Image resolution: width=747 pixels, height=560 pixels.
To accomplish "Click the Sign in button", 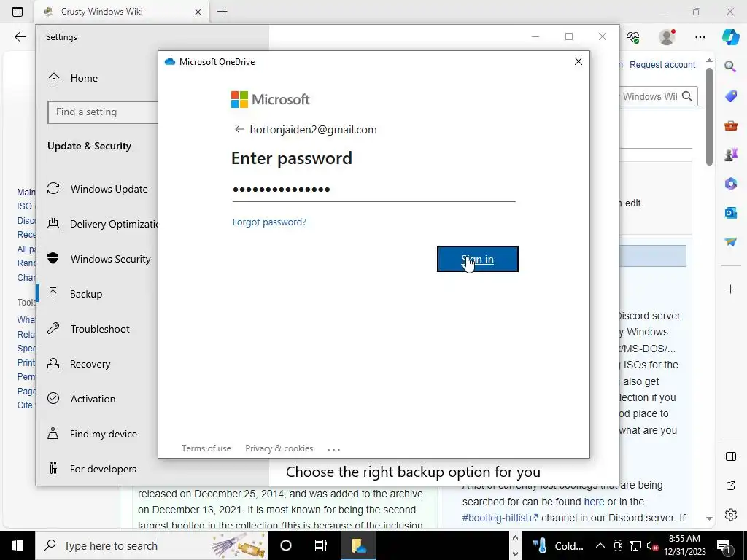I will (477, 259).
